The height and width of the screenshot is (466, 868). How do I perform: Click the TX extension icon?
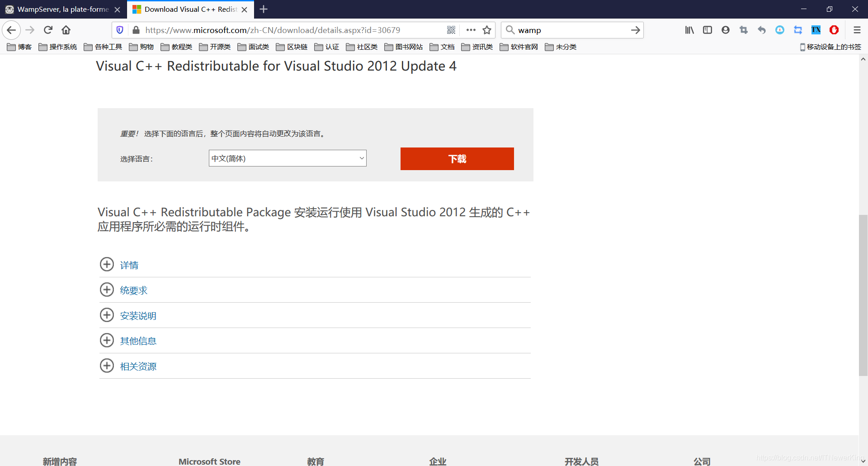816,30
